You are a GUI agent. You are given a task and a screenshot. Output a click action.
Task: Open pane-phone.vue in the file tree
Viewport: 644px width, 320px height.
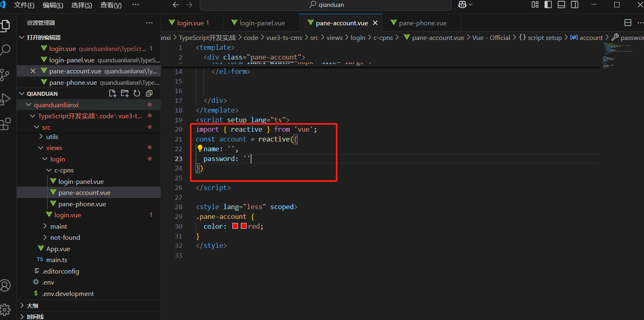coord(82,204)
